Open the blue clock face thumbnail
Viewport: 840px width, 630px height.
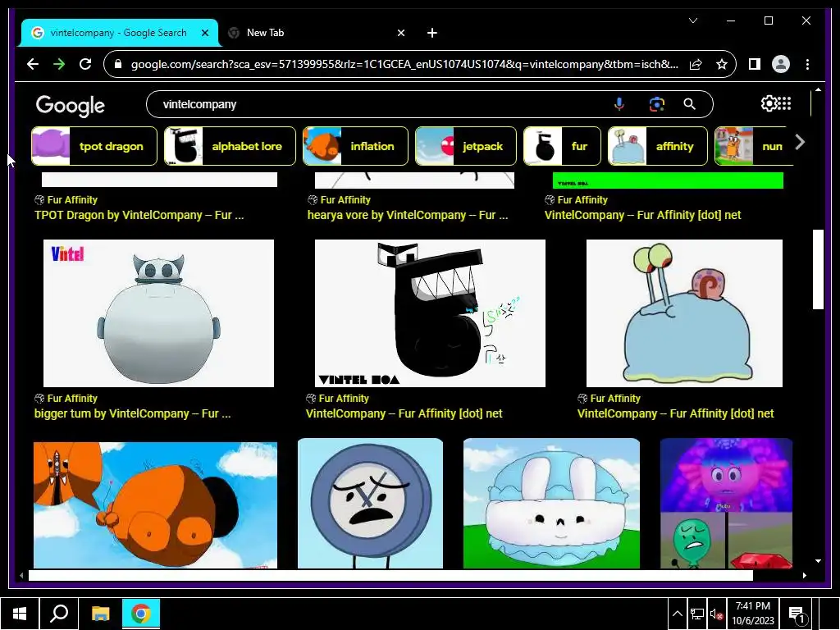[x=370, y=503]
